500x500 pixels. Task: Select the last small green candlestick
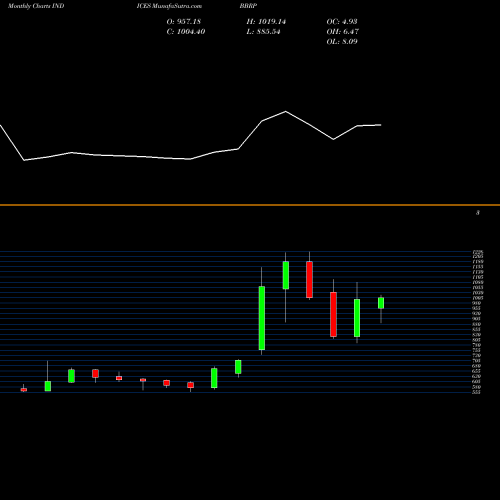click(x=381, y=303)
